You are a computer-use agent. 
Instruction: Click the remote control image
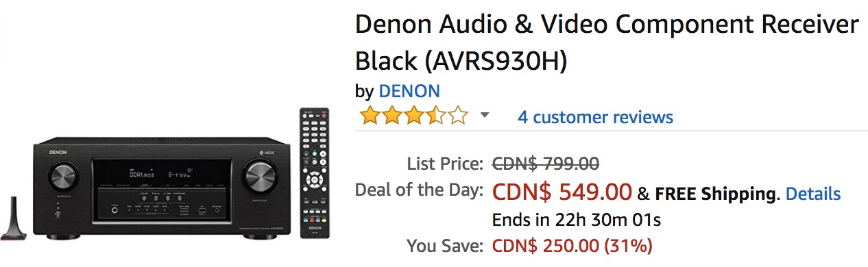314,173
